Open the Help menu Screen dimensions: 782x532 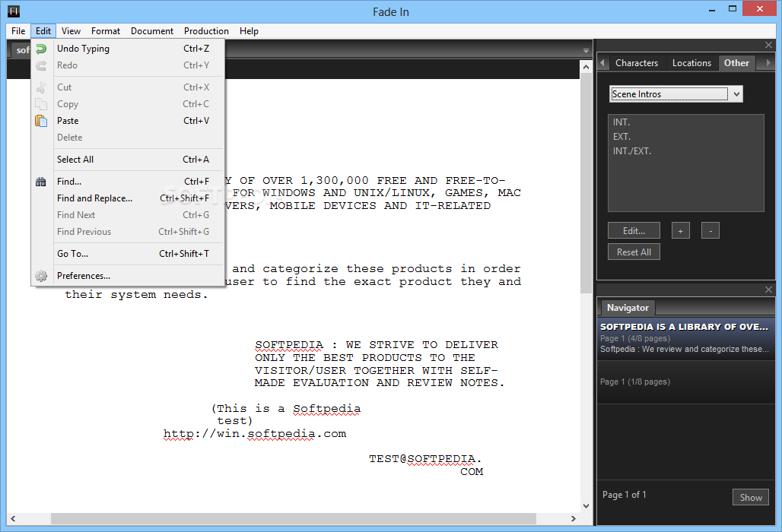coord(249,31)
